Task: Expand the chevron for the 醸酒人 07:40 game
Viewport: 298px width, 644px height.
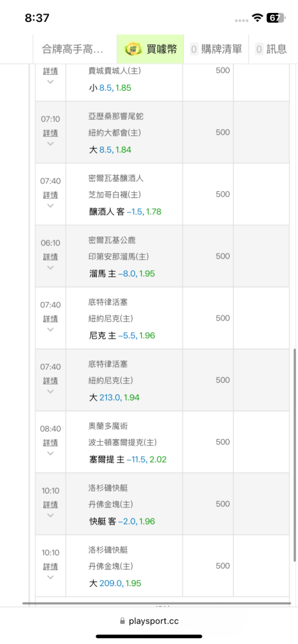Action: (50, 205)
